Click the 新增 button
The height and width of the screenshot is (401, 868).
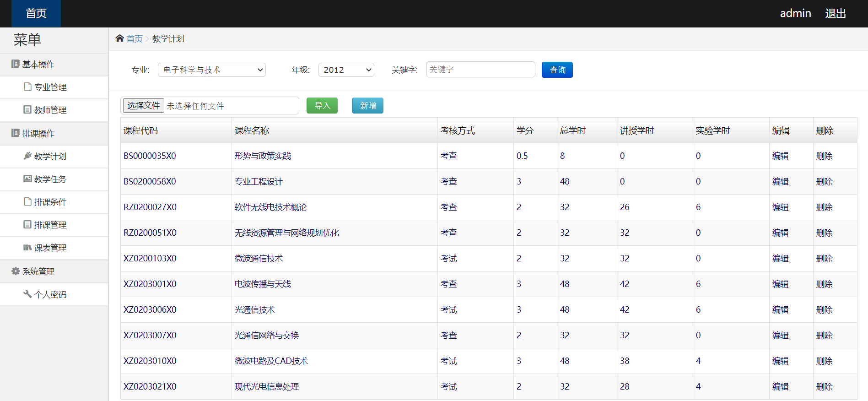point(368,106)
